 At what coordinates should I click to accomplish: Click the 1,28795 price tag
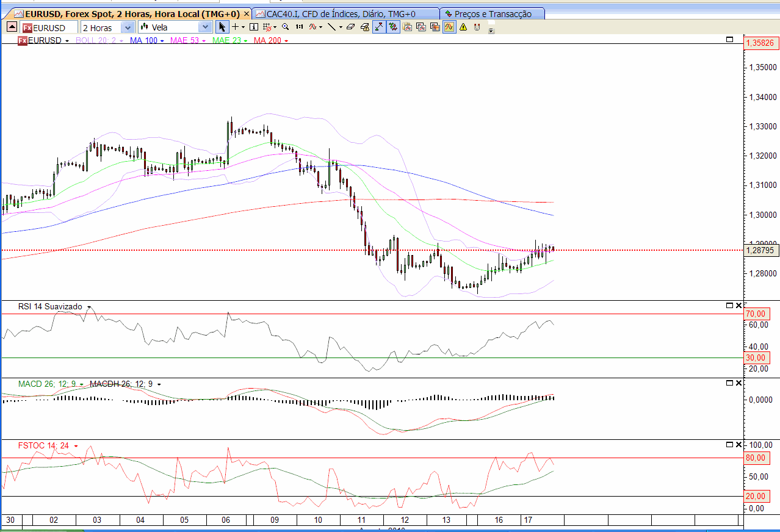pyautogui.click(x=760, y=250)
